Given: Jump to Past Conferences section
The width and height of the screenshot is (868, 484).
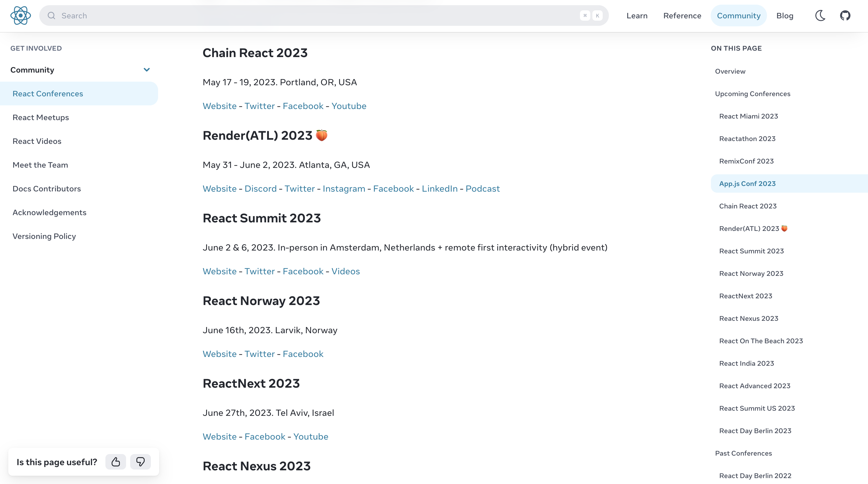Looking at the screenshot, I should click(x=743, y=453).
